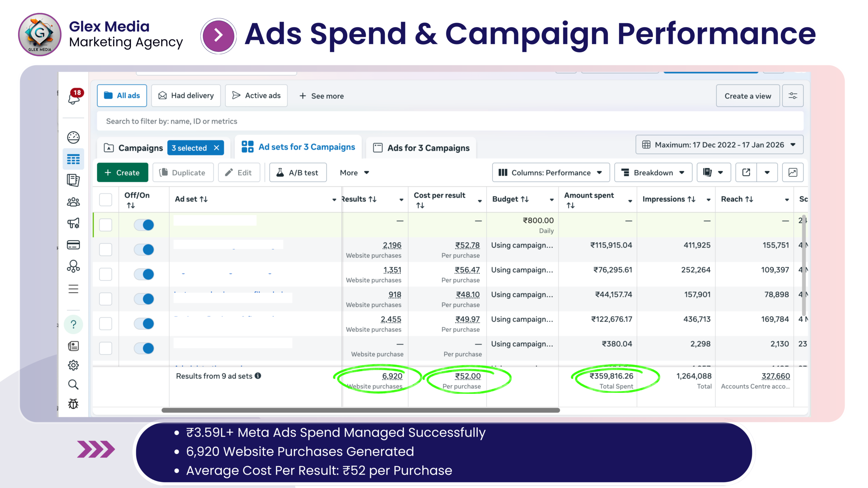The width and height of the screenshot is (868, 488).
Task: Click the A/B test button
Action: click(x=298, y=172)
